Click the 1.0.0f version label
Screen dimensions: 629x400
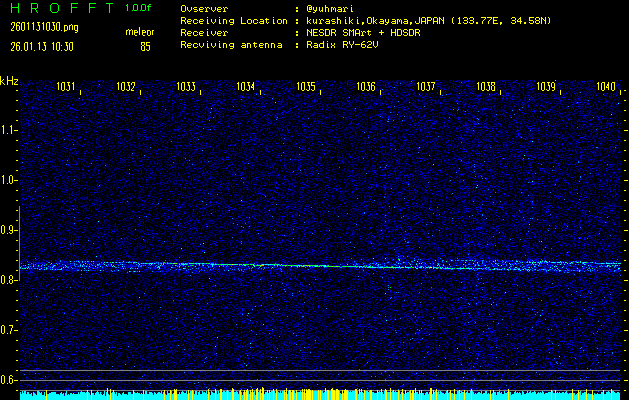139,8
